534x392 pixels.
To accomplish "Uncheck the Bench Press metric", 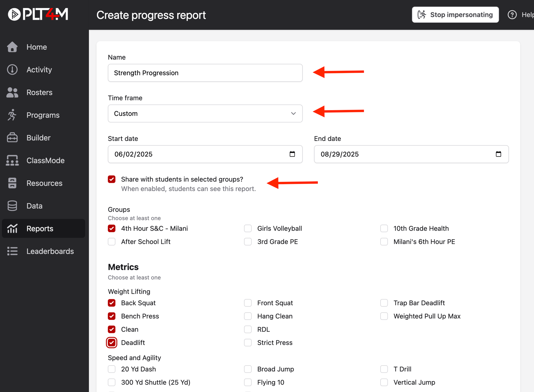I will [x=112, y=316].
